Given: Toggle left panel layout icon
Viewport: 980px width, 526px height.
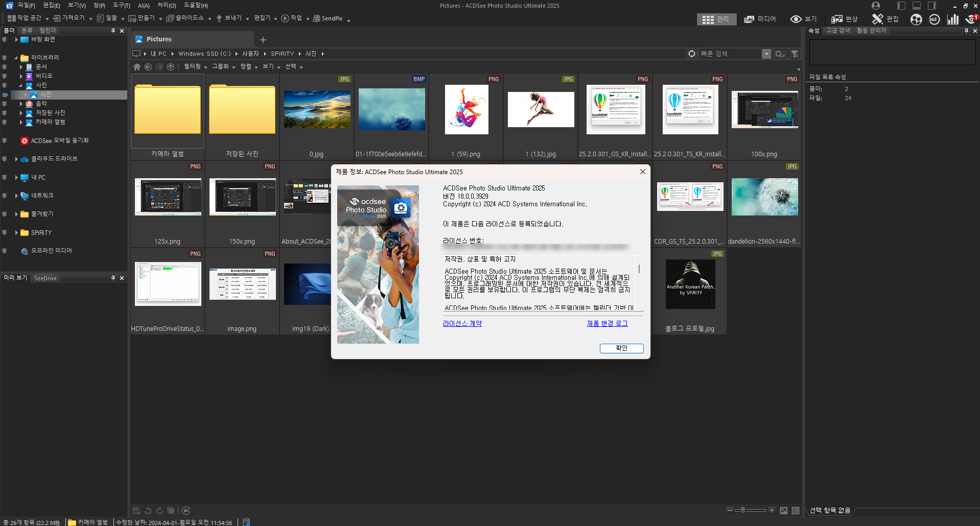Looking at the screenshot, I should (901, 6).
